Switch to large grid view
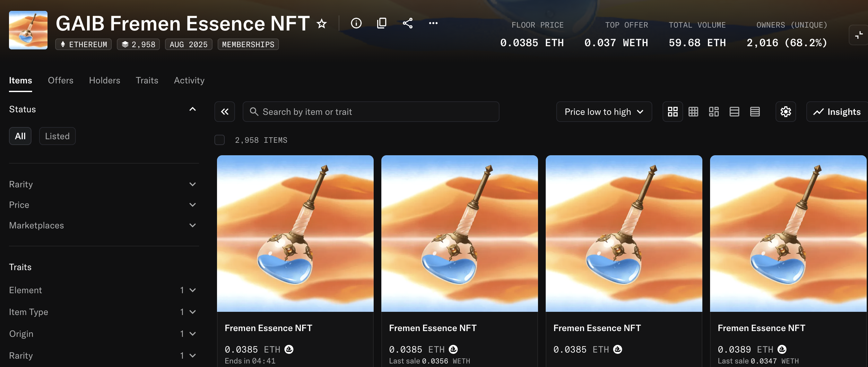This screenshot has height=367, width=868. 673,112
